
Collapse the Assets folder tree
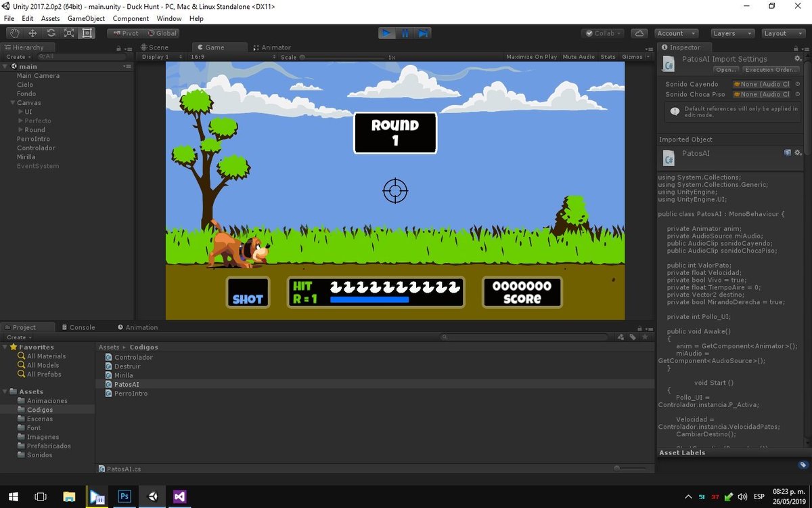coord(5,391)
